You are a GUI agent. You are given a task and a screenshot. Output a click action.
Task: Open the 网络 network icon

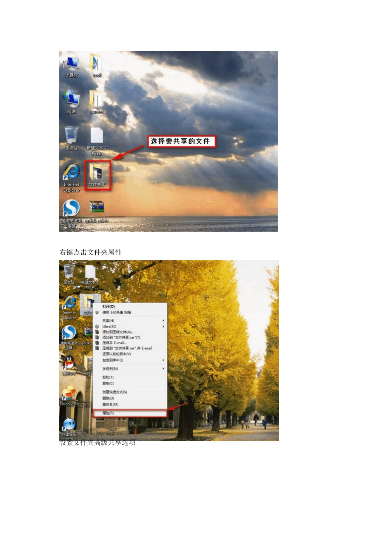tap(71, 102)
